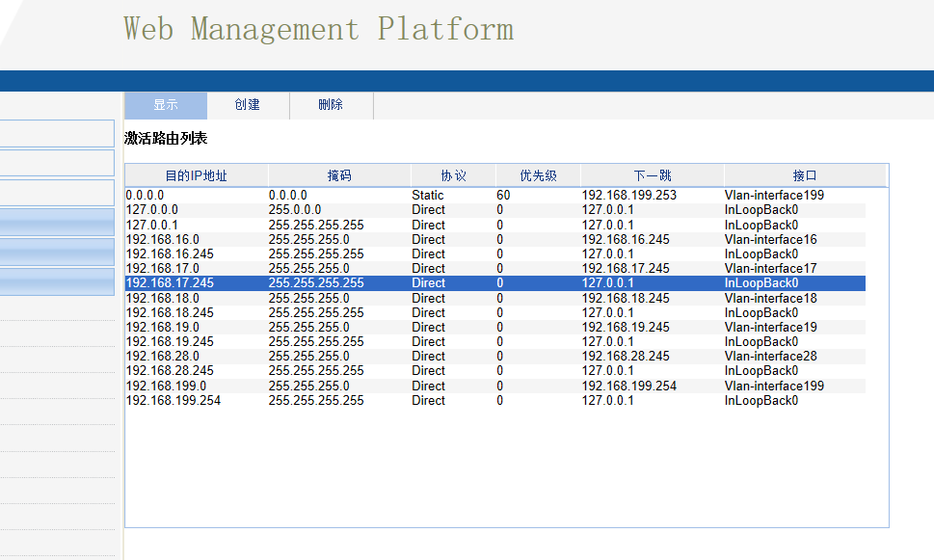Click the 接口 column header

click(805, 175)
